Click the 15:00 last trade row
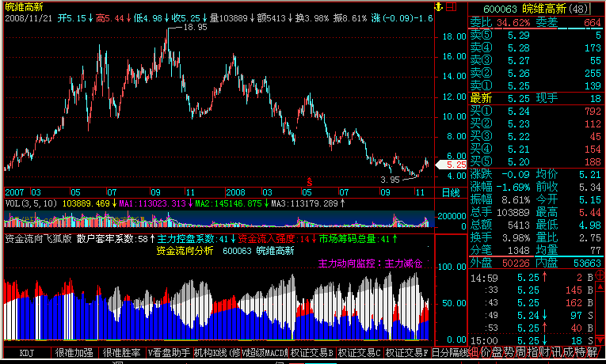Viewport: 606px width, 364px height. 532,341
